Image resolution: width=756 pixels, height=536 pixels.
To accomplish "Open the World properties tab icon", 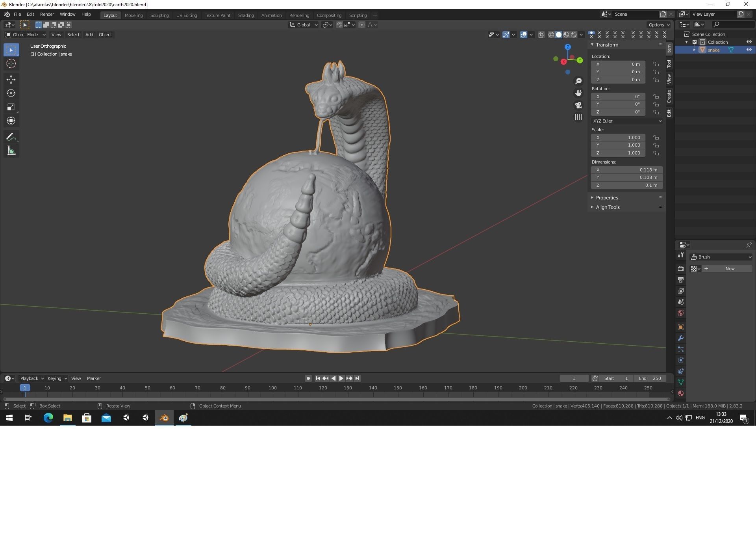I will coord(681,313).
